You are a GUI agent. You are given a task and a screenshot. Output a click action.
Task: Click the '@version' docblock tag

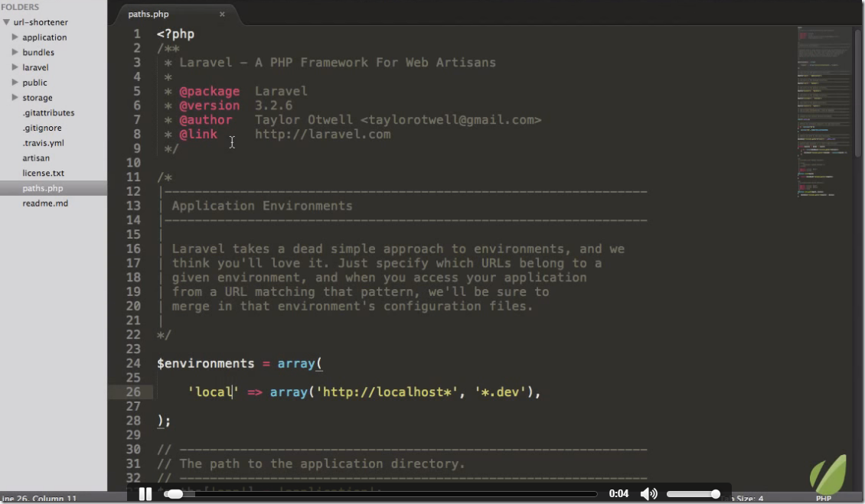(210, 106)
